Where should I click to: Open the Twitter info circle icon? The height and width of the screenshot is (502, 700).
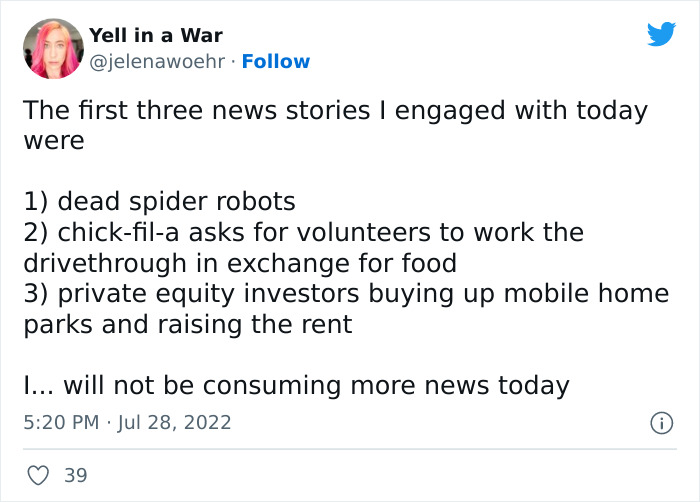660,424
